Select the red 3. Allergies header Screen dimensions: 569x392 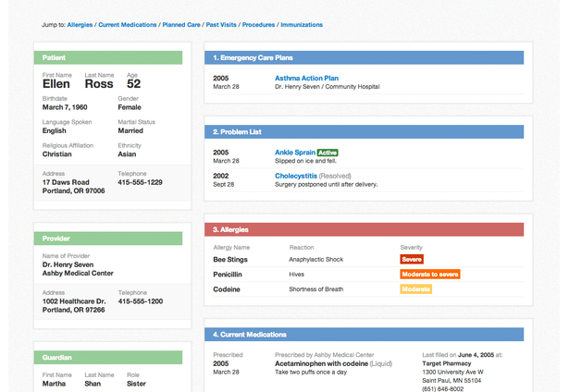[x=364, y=229]
